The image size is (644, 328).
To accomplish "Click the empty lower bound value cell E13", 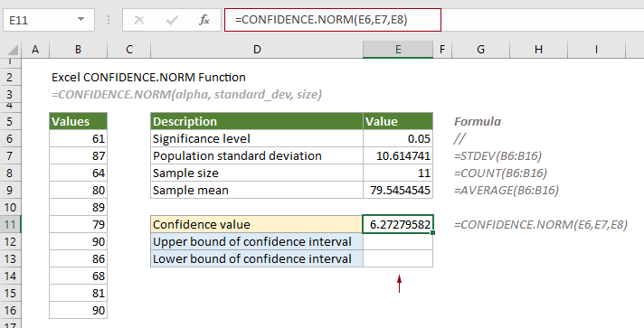I will (x=398, y=259).
